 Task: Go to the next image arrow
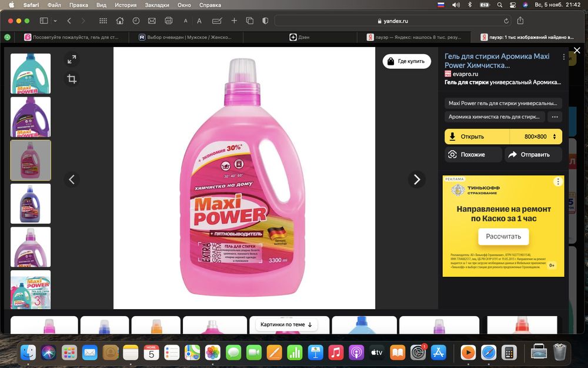coord(417,180)
